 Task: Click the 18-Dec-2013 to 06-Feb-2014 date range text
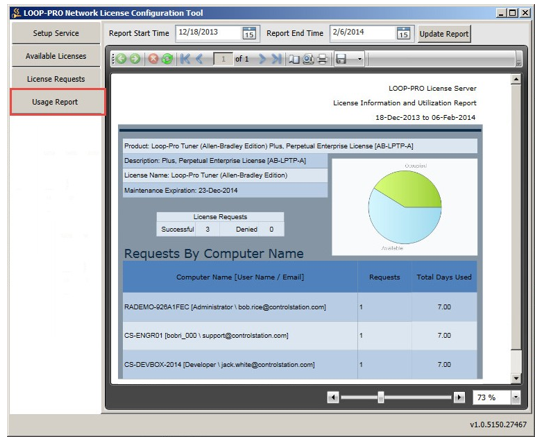[425, 118]
